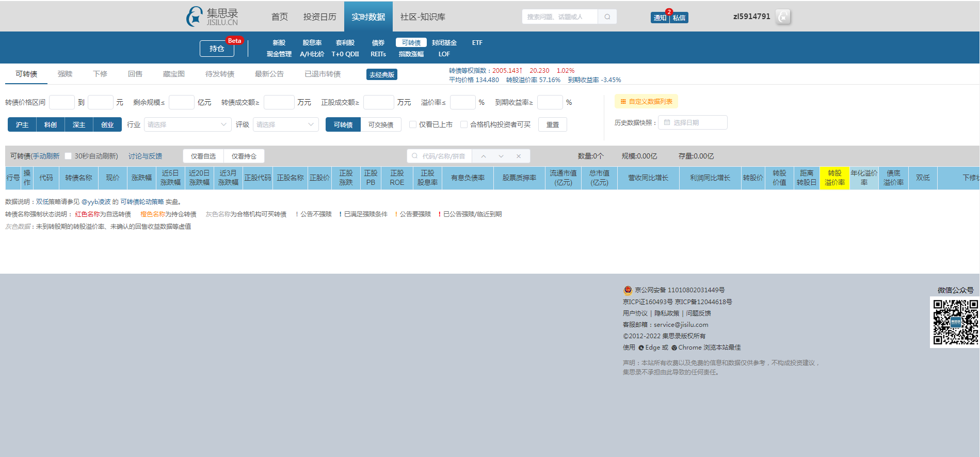The height and width of the screenshot is (457, 980).
Task: Click the 去经典版 button
Action: pyautogui.click(x=382, y=74)
